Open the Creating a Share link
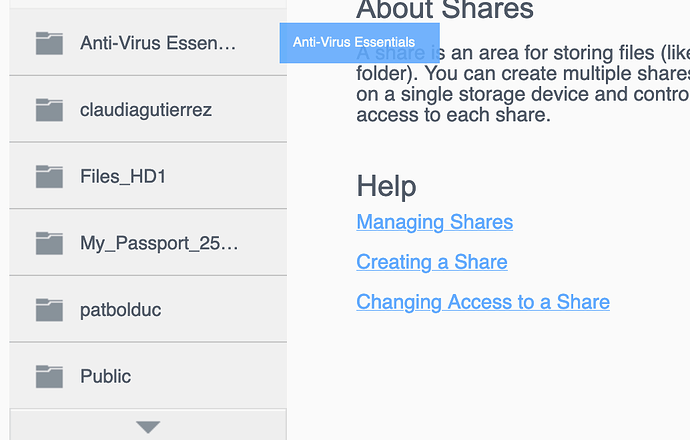This screenshot has width=690, height=440. (x=431, y=262)
